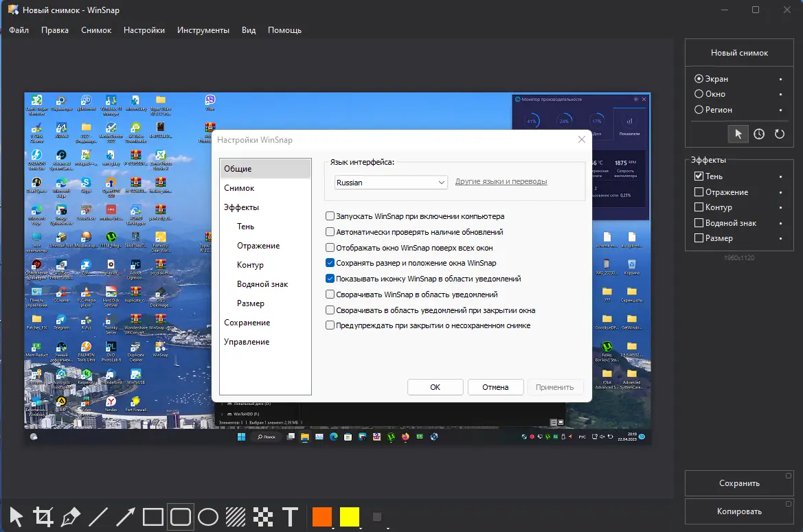
Task: Select the straight Line tool
Action: click(98, 517)
